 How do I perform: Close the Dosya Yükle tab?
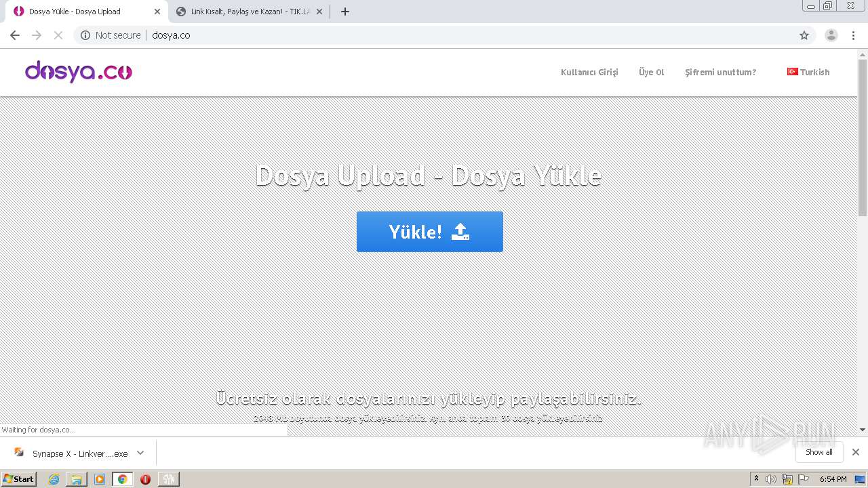[157, 12]
